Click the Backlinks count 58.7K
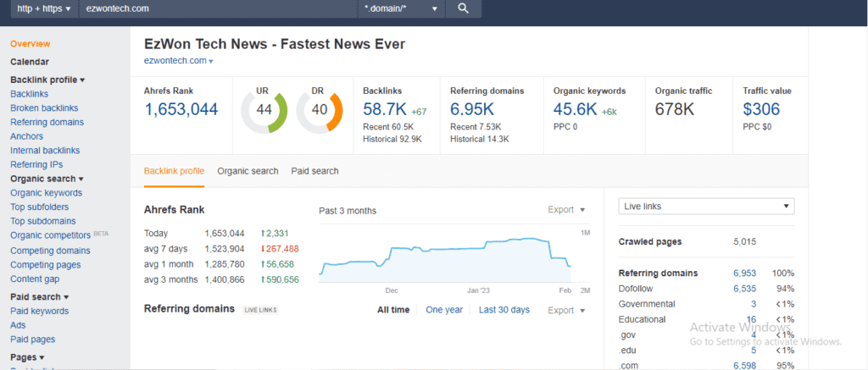The height and width of the screenshot is (370, 868). (384, 109)
